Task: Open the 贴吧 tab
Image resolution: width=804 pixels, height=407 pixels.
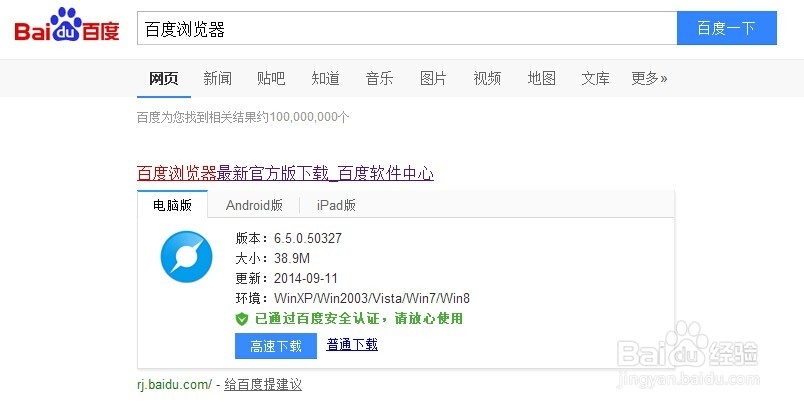Action: pos(271,78)
